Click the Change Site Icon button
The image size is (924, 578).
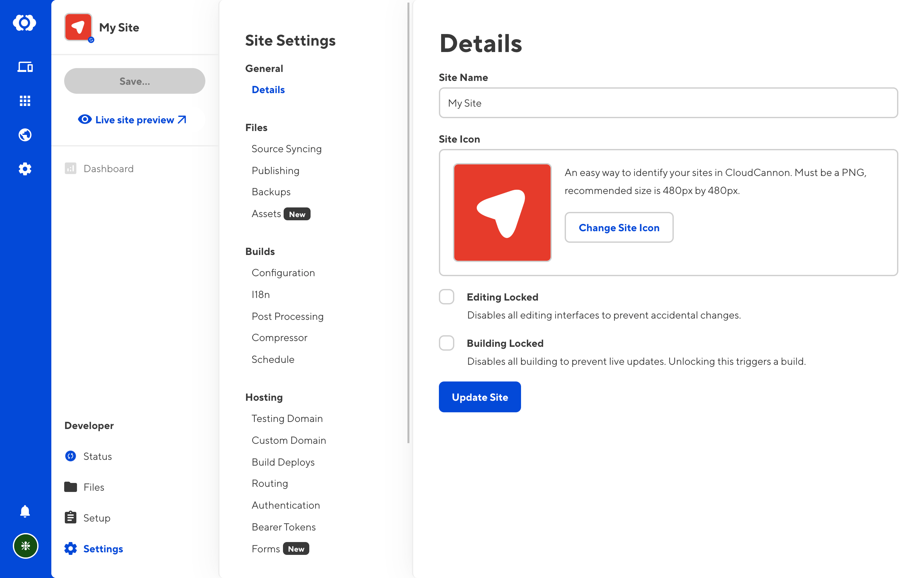pyautogui.click(x=619, y=227)
